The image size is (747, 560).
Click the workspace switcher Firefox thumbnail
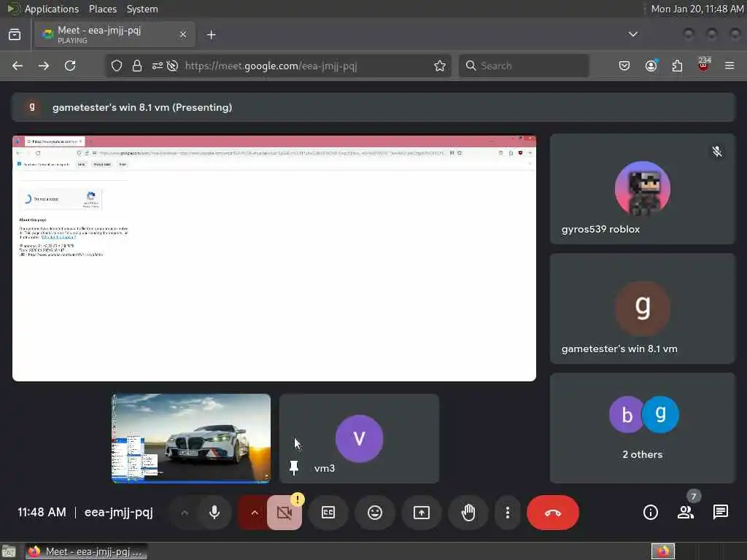(x=662, y=551)
